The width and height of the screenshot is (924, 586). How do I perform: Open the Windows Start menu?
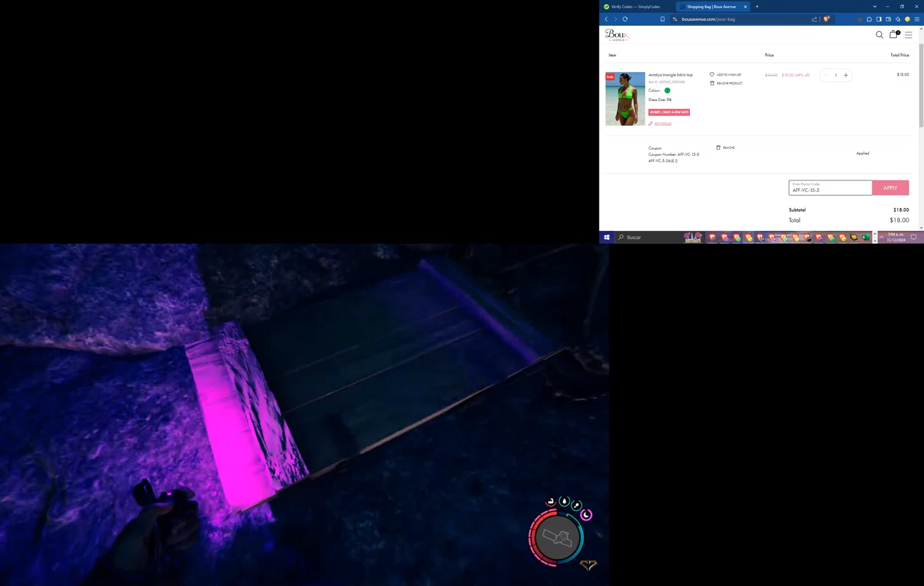pos(607,237)
